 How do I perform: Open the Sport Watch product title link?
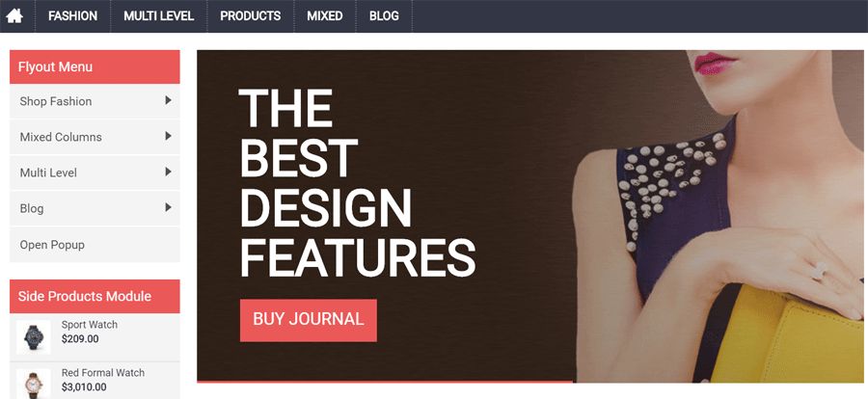click(89, 325)
